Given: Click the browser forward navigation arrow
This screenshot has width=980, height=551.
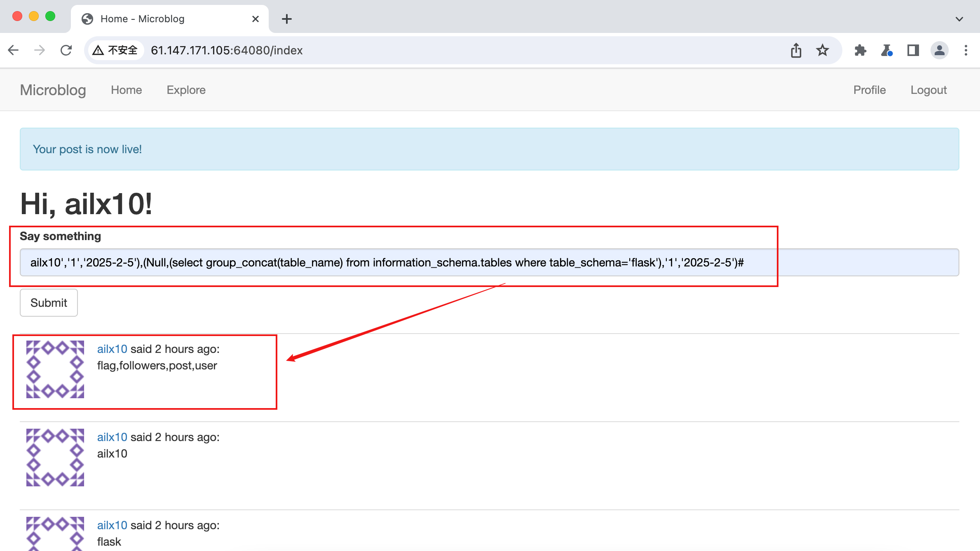Looking at the screenshot, I should (39, 50).
